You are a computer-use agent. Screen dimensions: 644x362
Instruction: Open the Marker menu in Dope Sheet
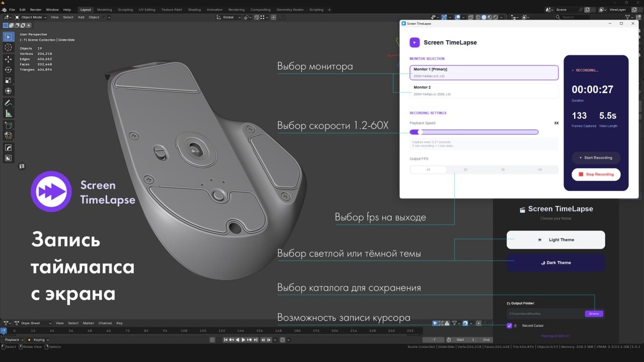point(88,323)
